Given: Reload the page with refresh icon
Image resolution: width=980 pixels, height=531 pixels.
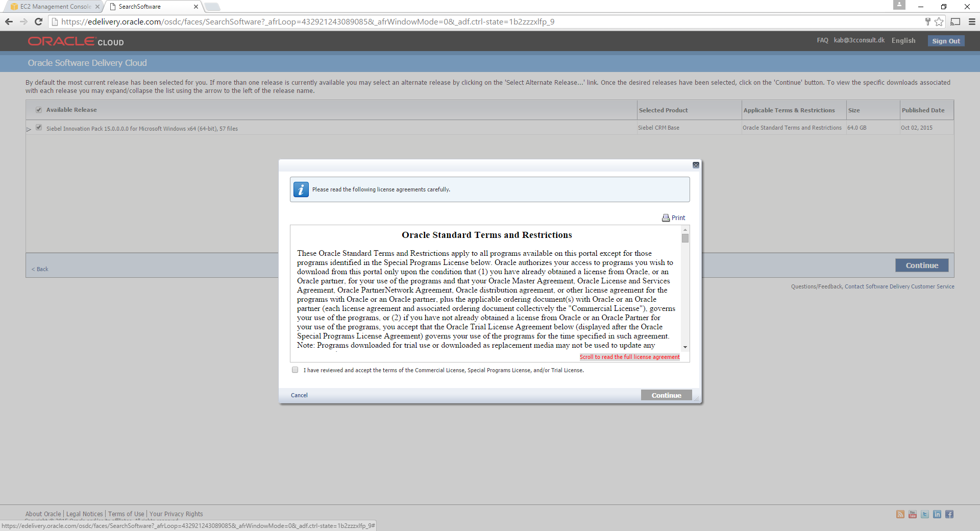Looking at the screenshot, I should tap(38, 21).
